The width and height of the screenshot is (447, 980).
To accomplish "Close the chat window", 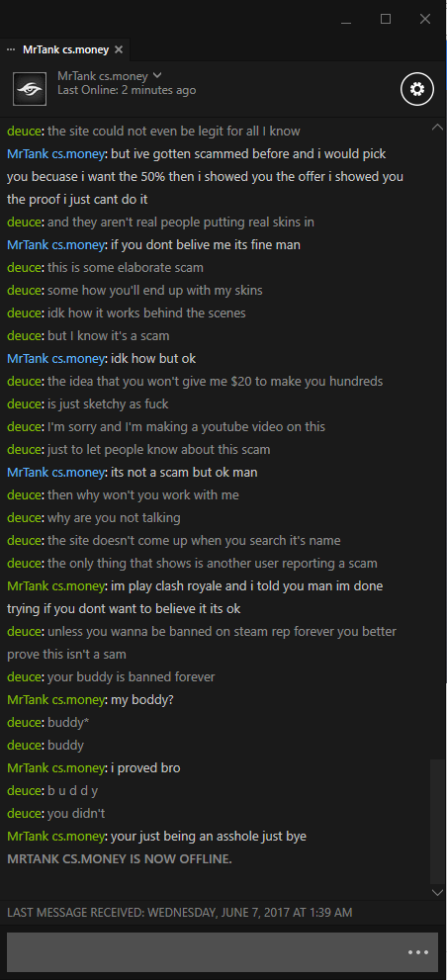I will pos(425,20).
